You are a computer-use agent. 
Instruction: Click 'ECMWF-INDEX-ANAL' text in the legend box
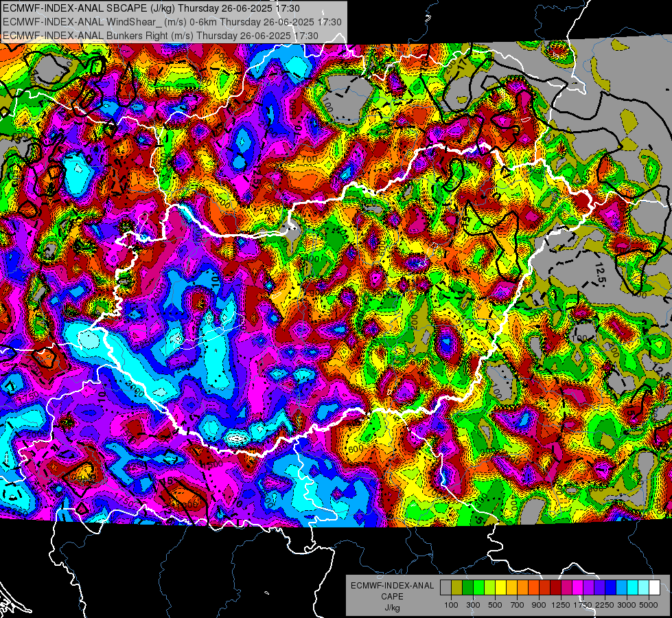click(392, 586)
